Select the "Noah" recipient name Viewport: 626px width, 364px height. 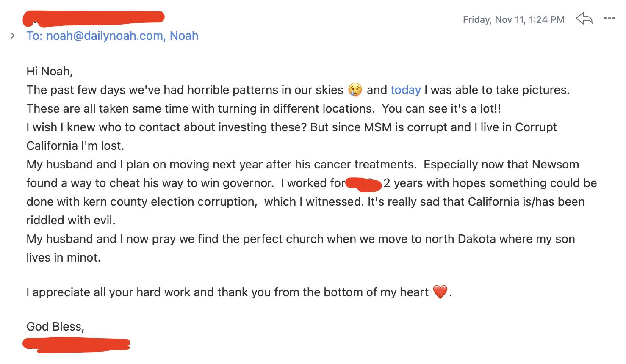(x=184, y=36)
